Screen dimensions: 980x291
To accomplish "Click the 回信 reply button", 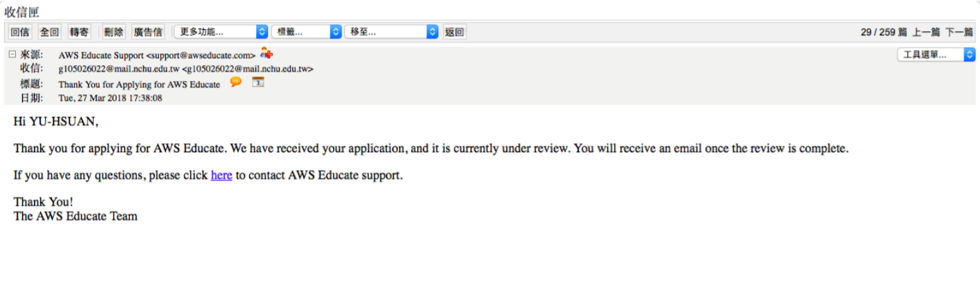I will tap(20, 32).
